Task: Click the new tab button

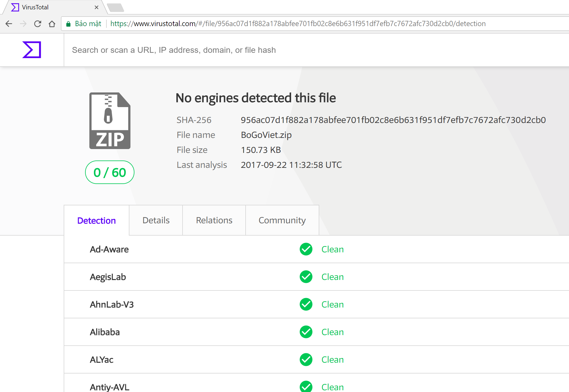Action: [114, 6]
